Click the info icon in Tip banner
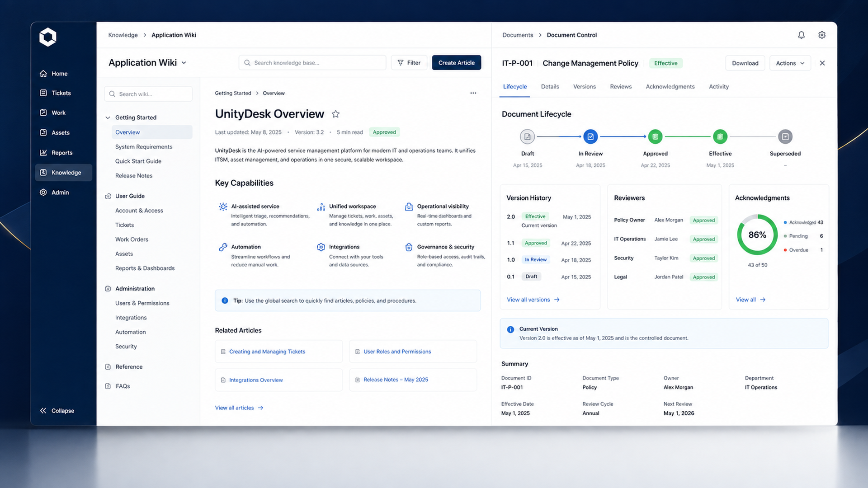868x488 pixels. pyautogui.click(x=225, y=300)
